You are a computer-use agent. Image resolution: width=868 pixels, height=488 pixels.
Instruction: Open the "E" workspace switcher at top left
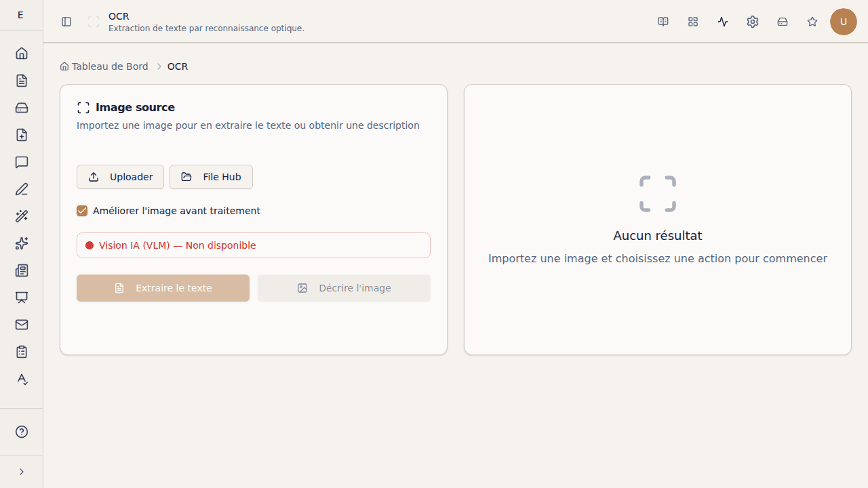(20, 15)
